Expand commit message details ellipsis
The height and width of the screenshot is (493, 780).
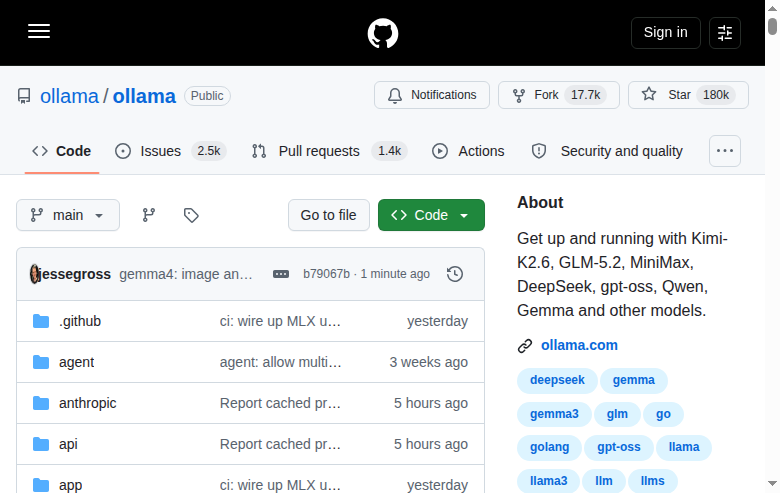click(281, 274)
